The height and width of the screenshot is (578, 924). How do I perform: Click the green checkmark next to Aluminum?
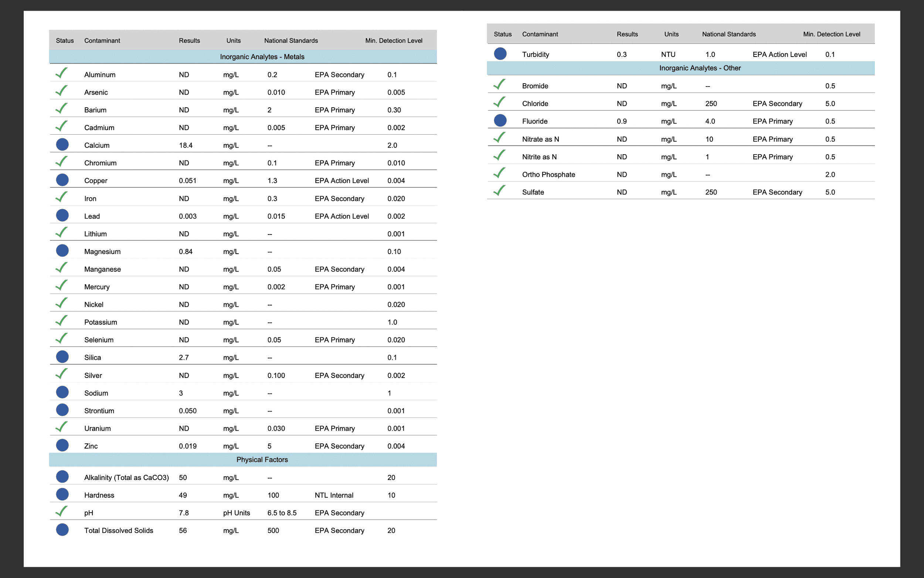pos(61,73)
